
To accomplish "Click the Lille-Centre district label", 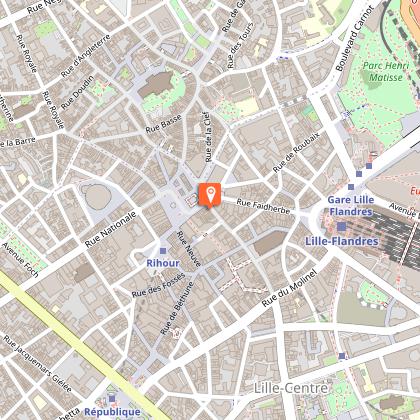I will click(291, 388).
